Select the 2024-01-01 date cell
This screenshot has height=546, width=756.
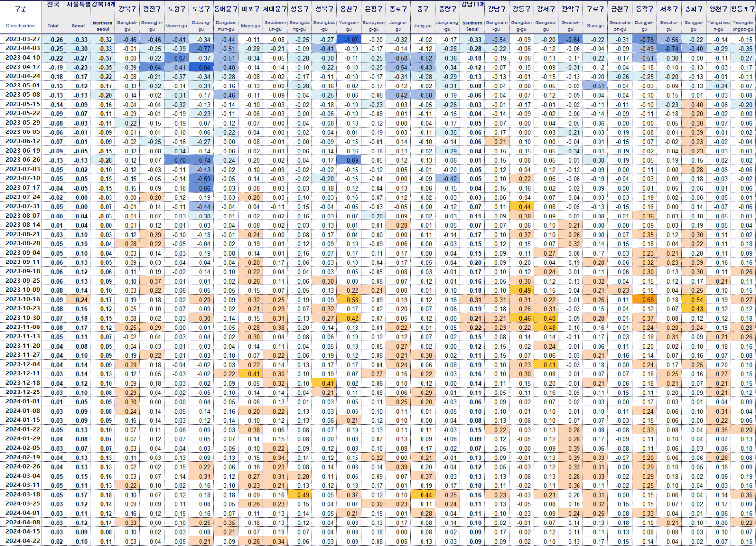pyautogui.click(x=21, y=401)
